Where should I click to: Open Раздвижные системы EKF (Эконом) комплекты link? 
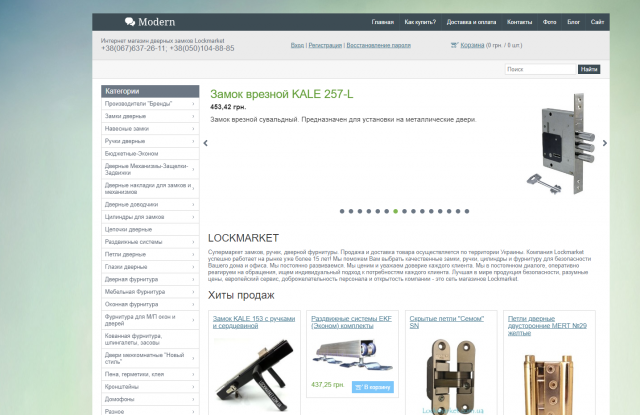pos(351,322)
